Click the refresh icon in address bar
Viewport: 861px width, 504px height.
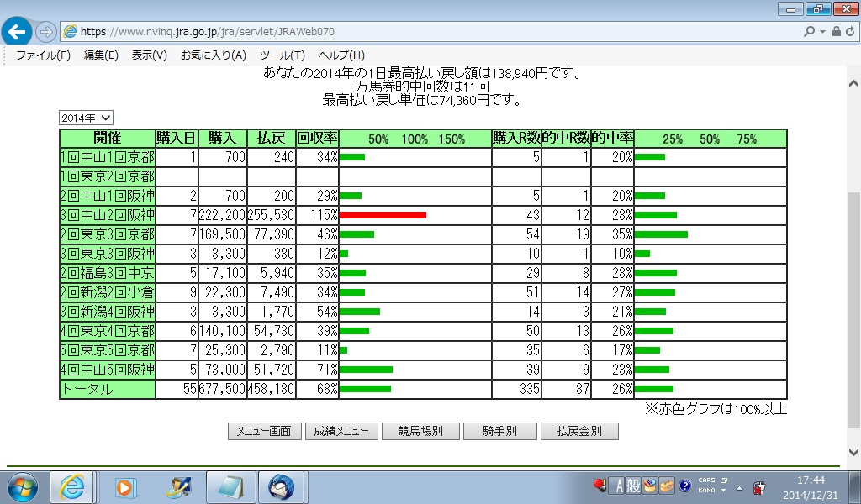(849, 31)
